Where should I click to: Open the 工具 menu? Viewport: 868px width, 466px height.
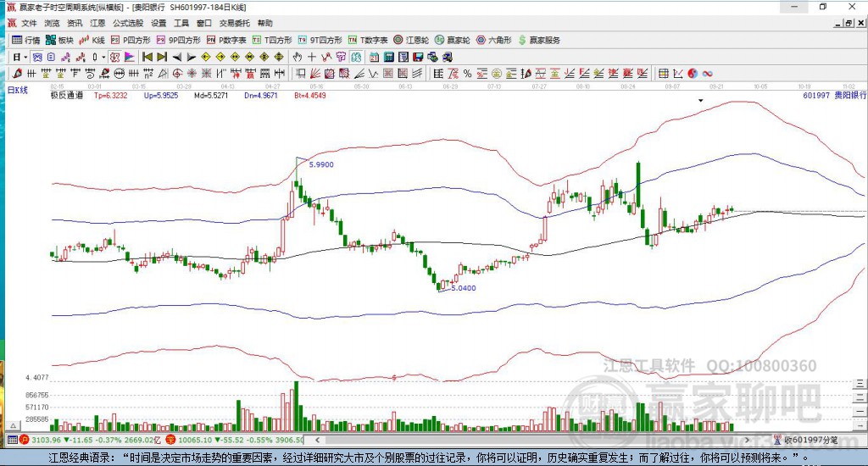click(181, 23)
